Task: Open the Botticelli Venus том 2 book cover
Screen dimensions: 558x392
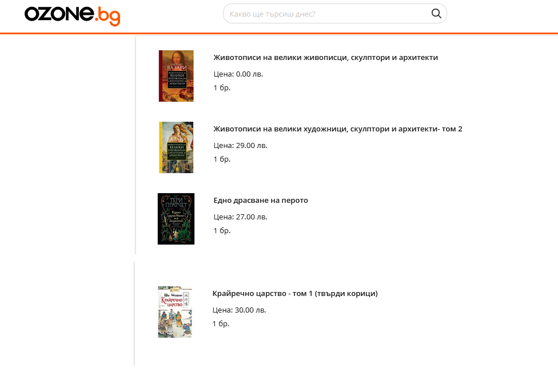Action: click(176, 147)
